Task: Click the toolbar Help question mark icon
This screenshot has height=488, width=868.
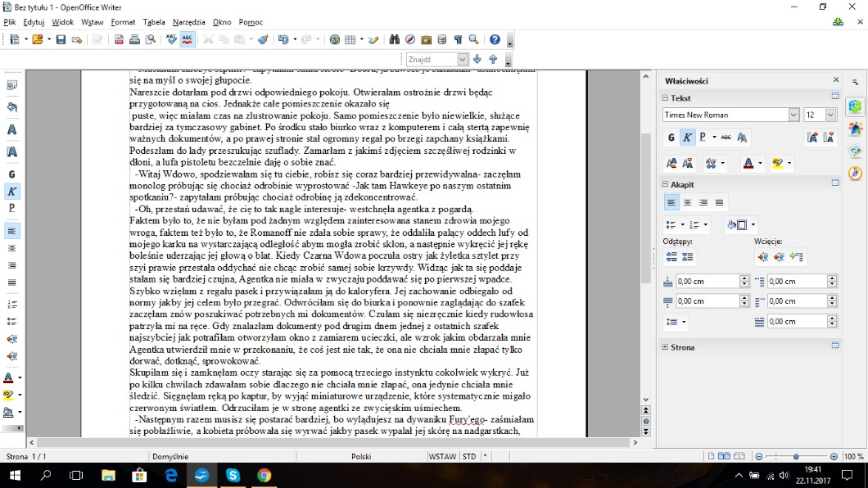Action: point(495,39)
